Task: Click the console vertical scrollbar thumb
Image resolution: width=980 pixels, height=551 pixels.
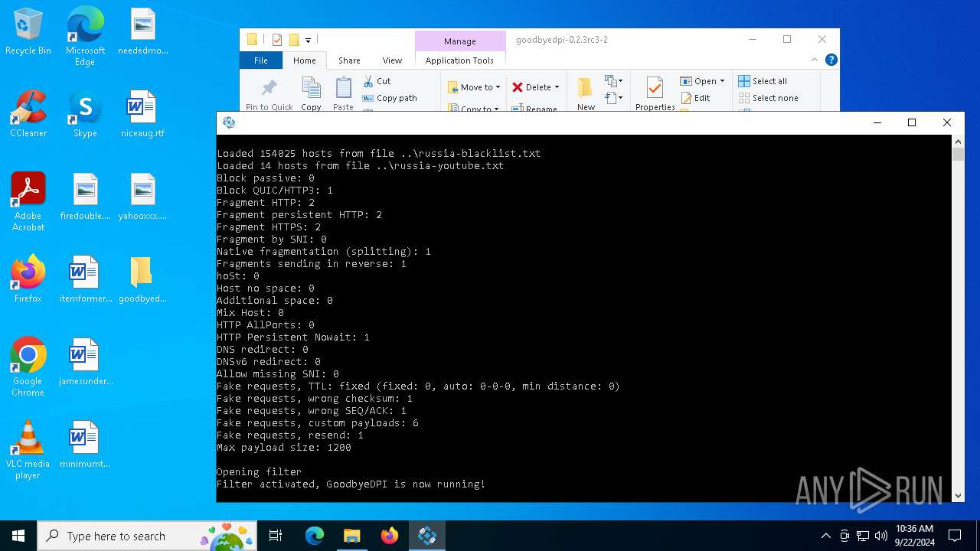Action: 958,155
